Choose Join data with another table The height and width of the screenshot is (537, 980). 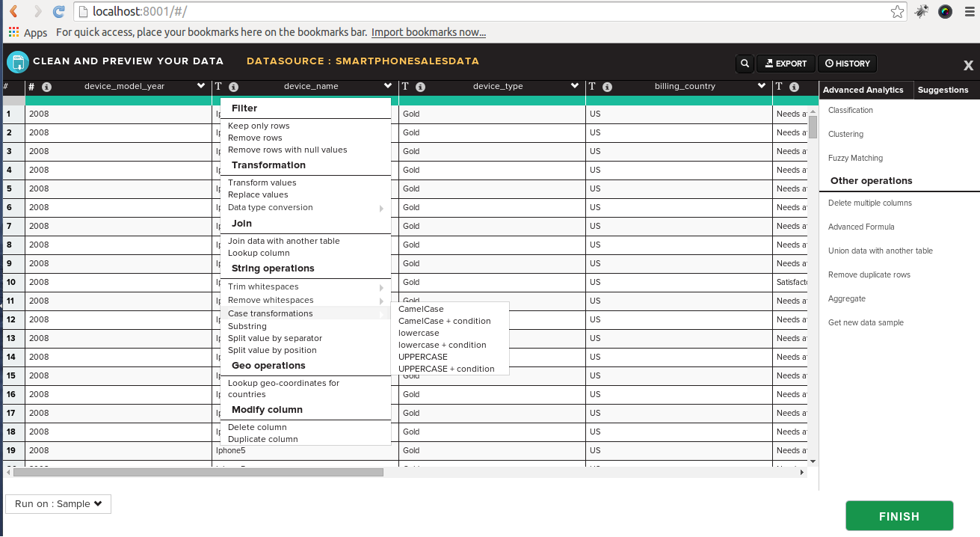[x=284, y=241]
